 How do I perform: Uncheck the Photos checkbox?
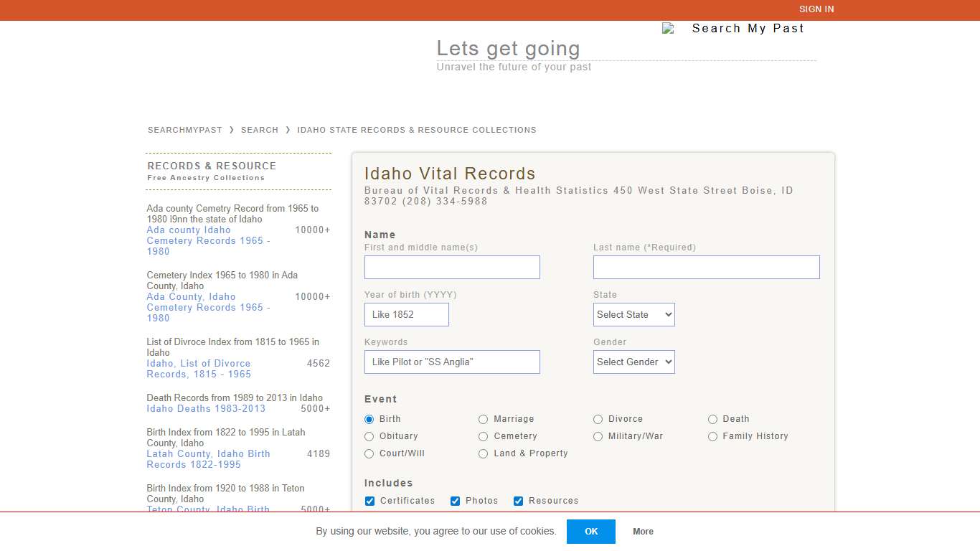[455, 501]
